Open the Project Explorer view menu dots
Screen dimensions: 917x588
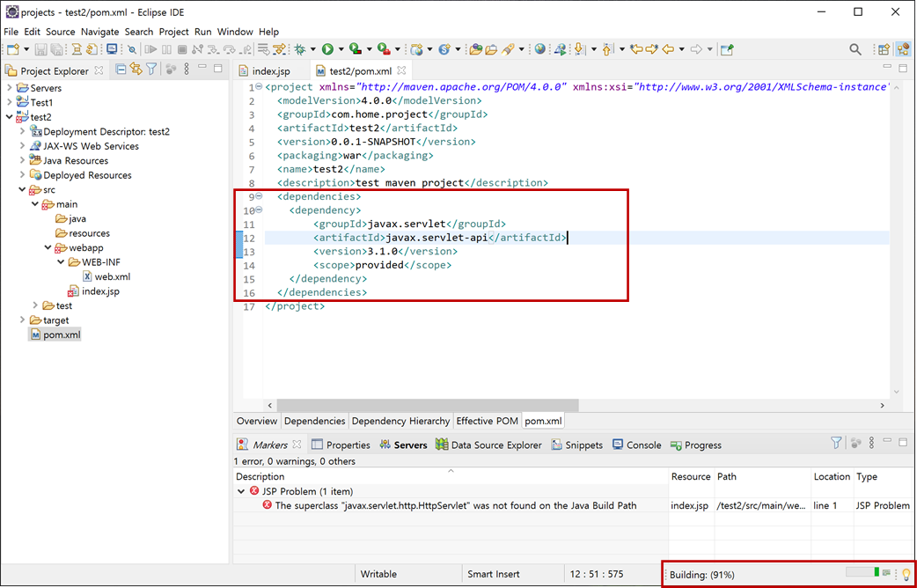pyautogui.click(x=187, y=70)
